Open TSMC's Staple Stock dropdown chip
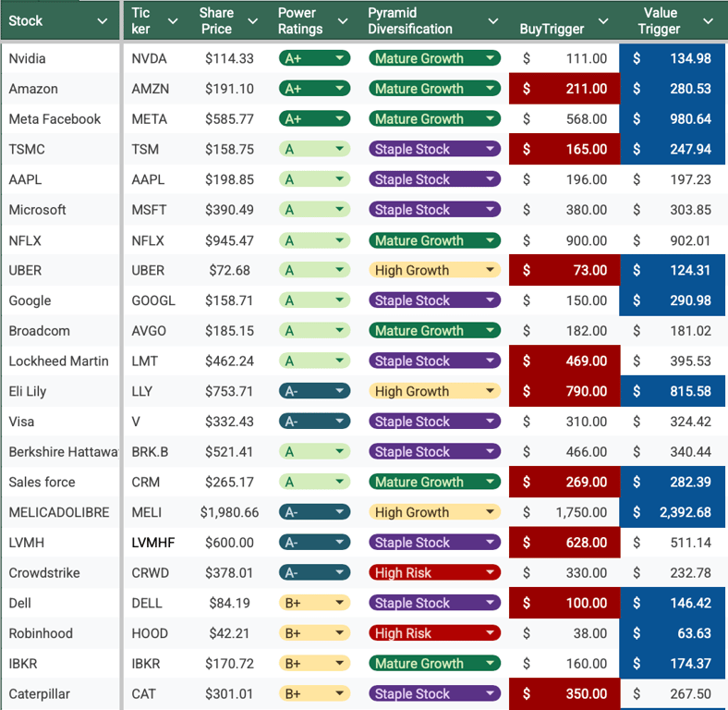This screenshot has width=728, height=710. click(491, 150)
